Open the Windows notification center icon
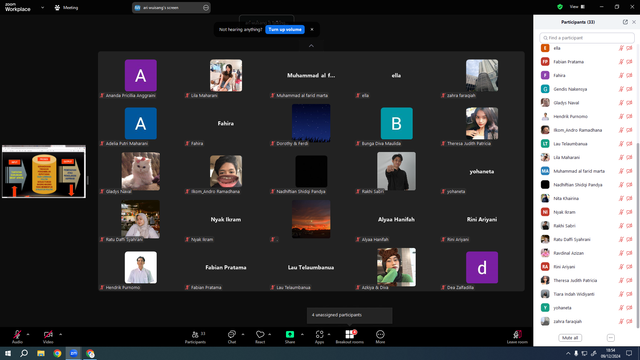The width and height of the screenshot is (640, 360). tap(629, 353)
